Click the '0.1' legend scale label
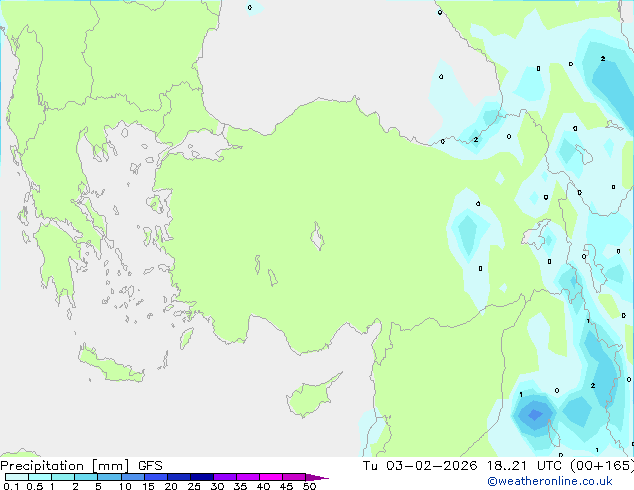 click(x=11, y=486)
